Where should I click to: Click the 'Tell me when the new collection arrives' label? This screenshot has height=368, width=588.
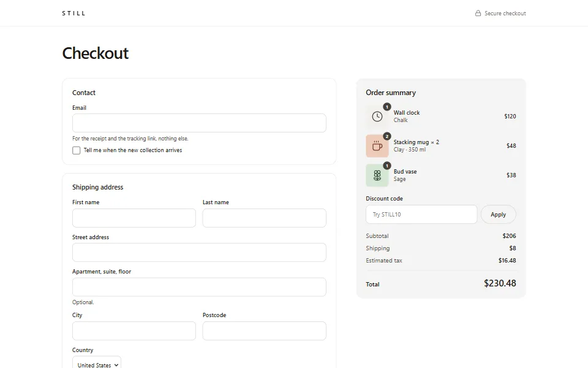pos(133,150)
